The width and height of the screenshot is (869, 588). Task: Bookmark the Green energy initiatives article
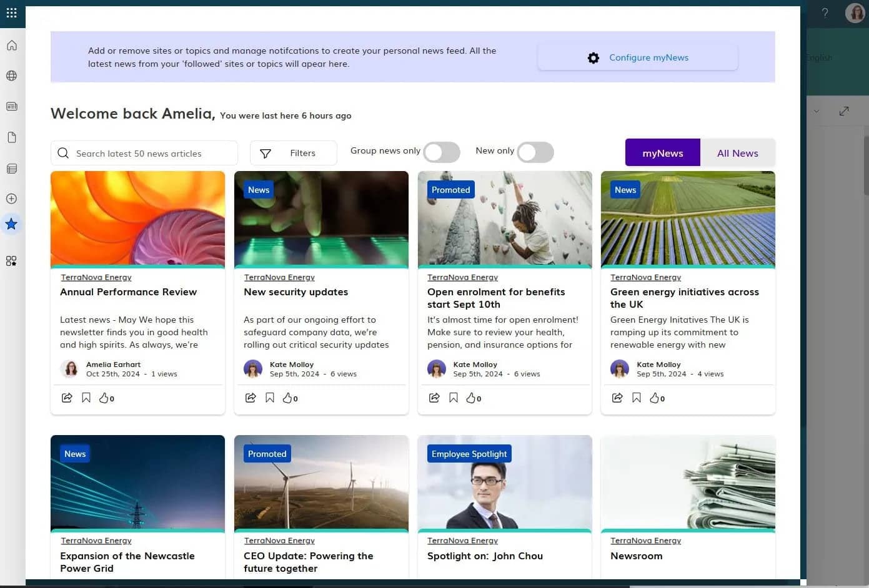(637, 398)
